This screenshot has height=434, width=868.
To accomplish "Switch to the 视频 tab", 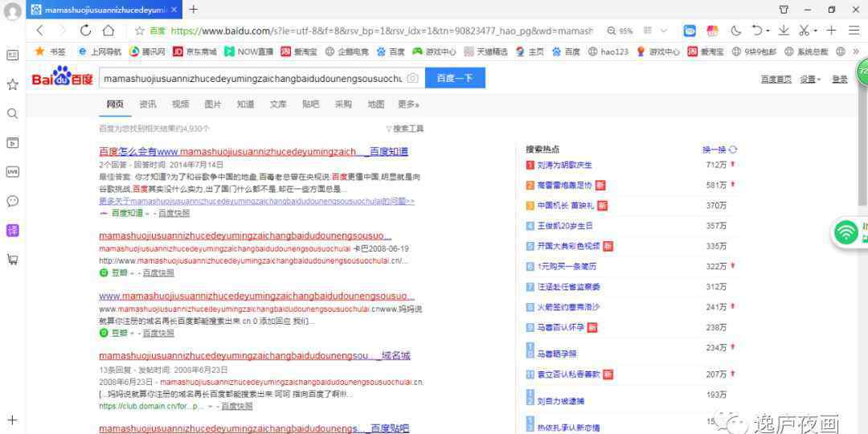I will tap(181, 104).
